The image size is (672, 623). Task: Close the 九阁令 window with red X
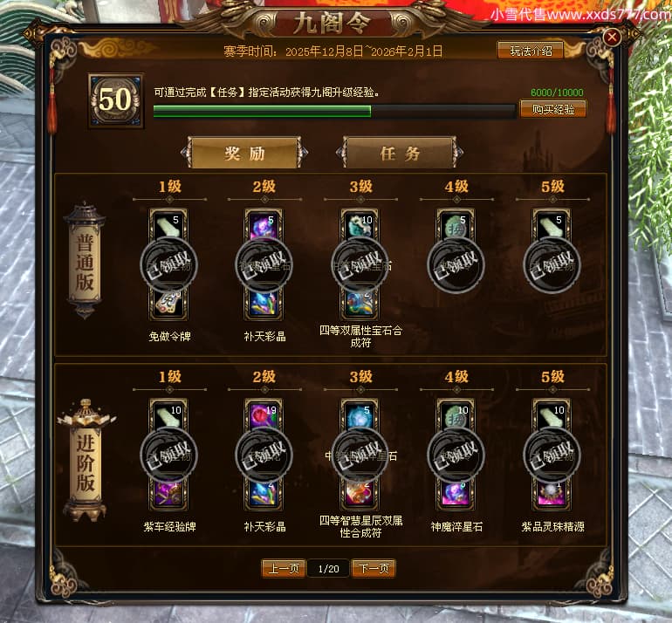pyautogui.click(x=612, y=38)
